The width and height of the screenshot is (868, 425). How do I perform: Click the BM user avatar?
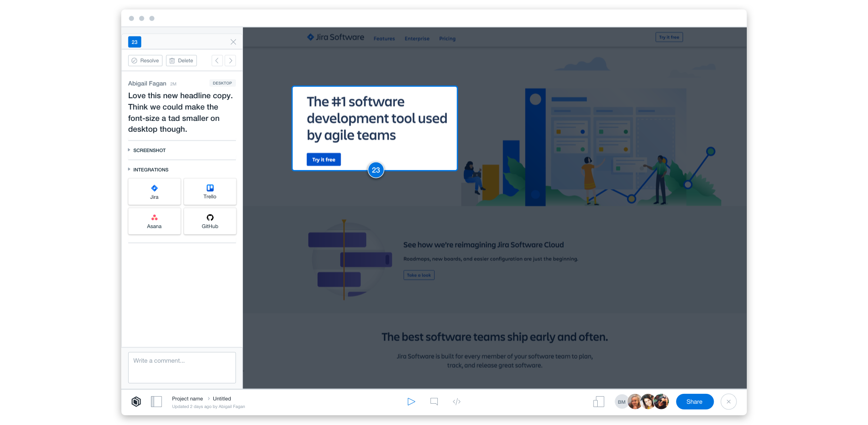622,402
